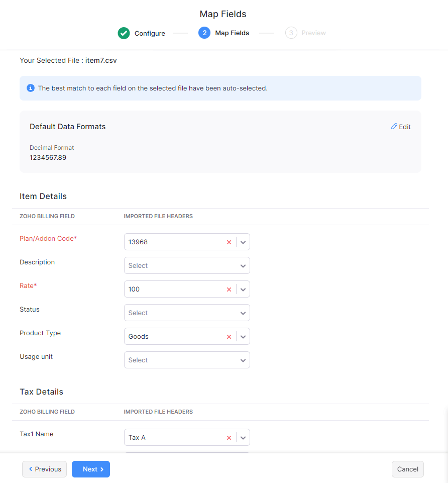The image size is (448, 483).
Task: Expand the Rate dropdown arrow
Action: [x=243, y=289]
